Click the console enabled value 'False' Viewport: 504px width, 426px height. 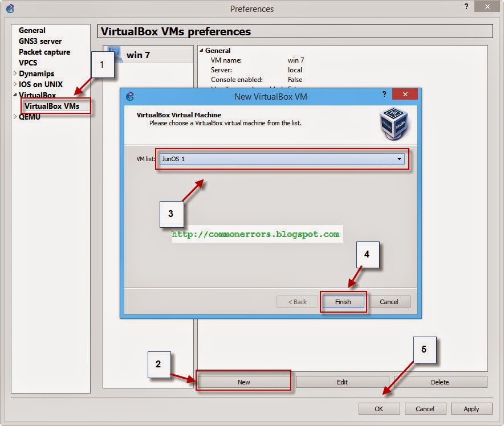click(x=295, y=80)
